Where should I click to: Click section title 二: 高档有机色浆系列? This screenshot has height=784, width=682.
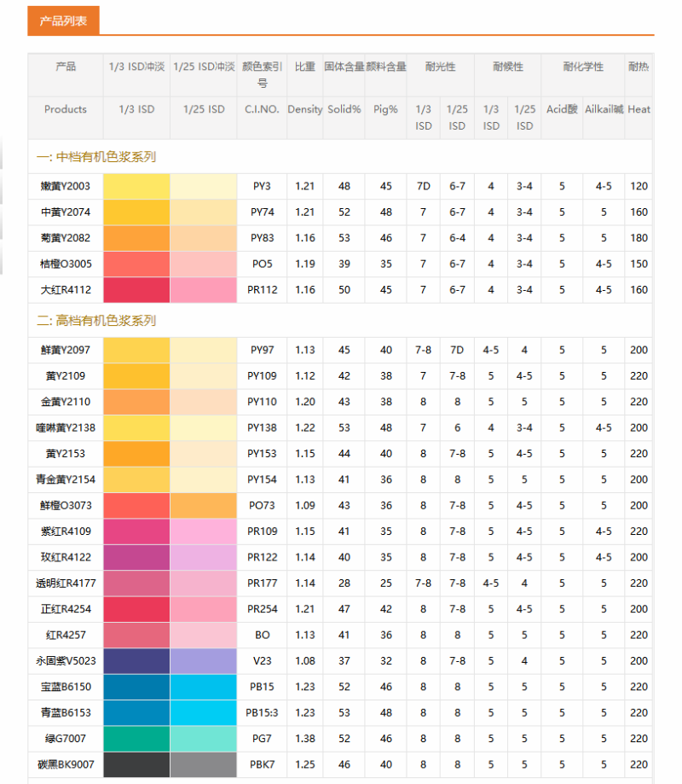coord(96,321)
